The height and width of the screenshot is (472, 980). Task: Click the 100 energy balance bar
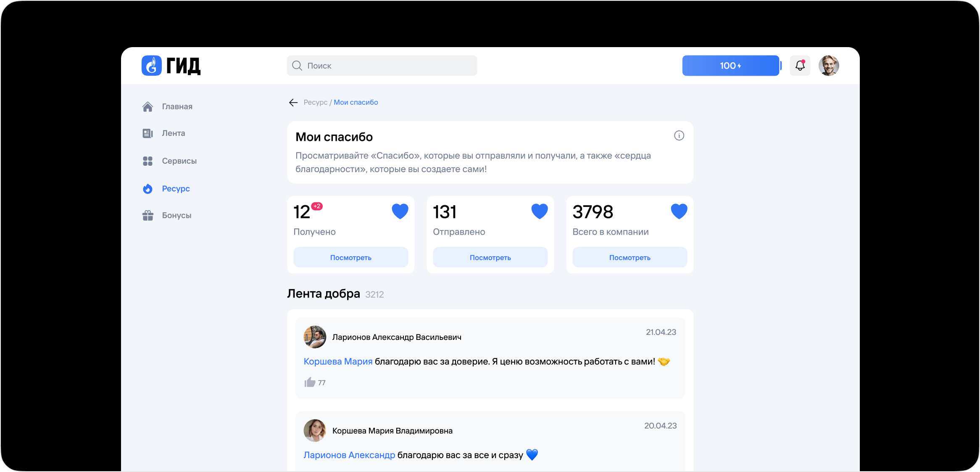(731, 66)
